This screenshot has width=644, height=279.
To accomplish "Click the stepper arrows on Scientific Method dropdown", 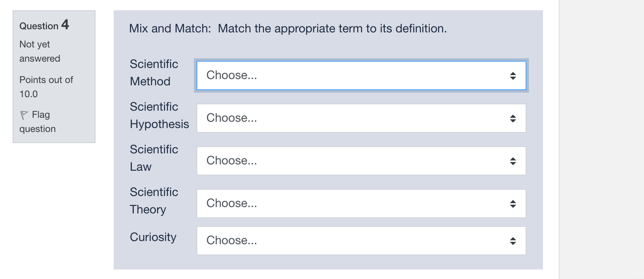I will pos(513,75).
